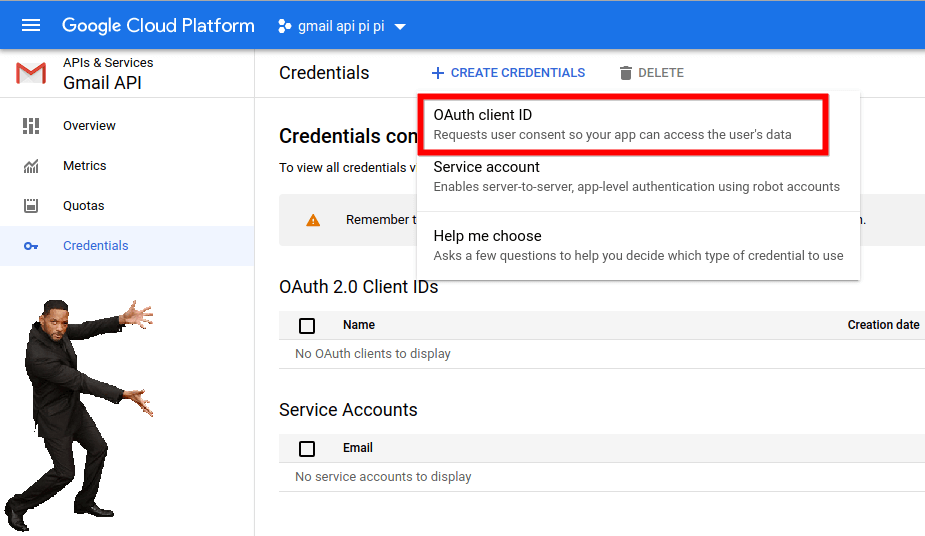925x536 pixels.
Task: Click the Google Cloud Platform title
Action: point(158,25)
